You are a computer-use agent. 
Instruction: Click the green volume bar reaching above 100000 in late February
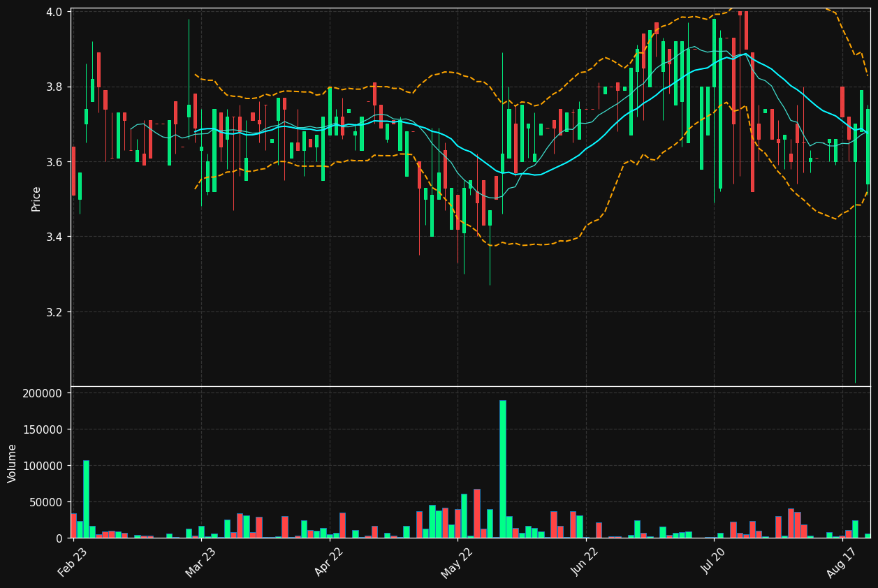point(86,499)
